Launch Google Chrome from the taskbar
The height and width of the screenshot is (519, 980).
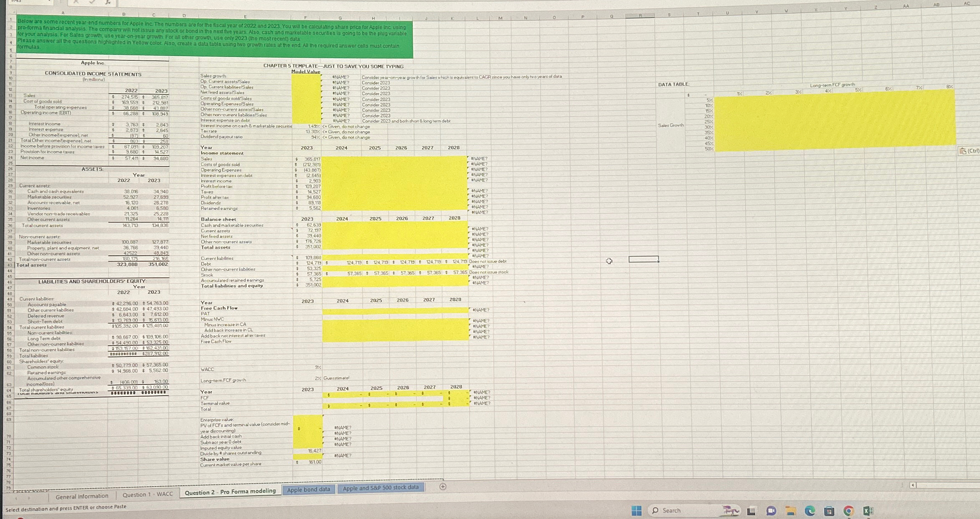848,511
